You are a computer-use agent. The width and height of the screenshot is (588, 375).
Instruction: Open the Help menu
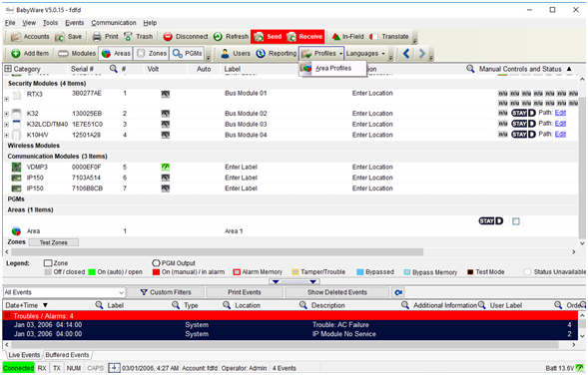(x=150, y=23)
